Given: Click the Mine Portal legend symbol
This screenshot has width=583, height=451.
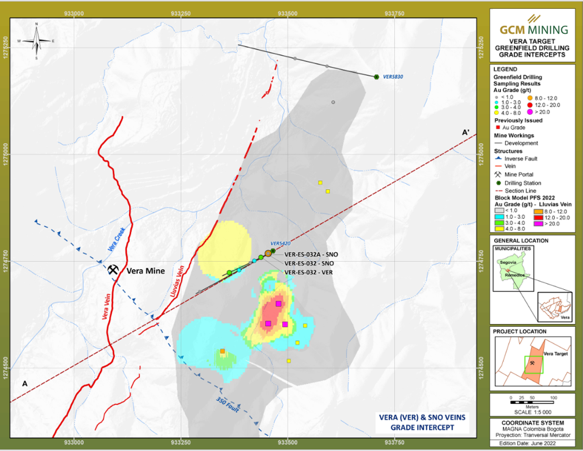Looking at the screenshot, I should tap(497, 174).
